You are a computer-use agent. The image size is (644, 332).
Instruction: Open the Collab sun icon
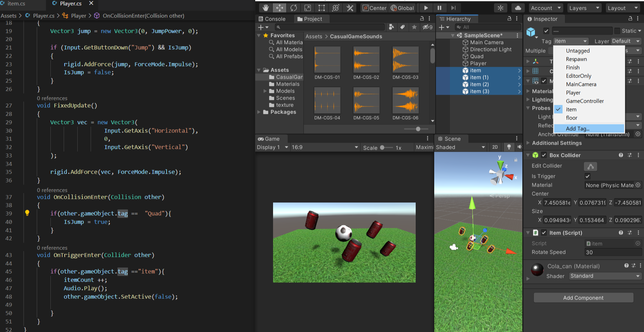coord(501,8)
